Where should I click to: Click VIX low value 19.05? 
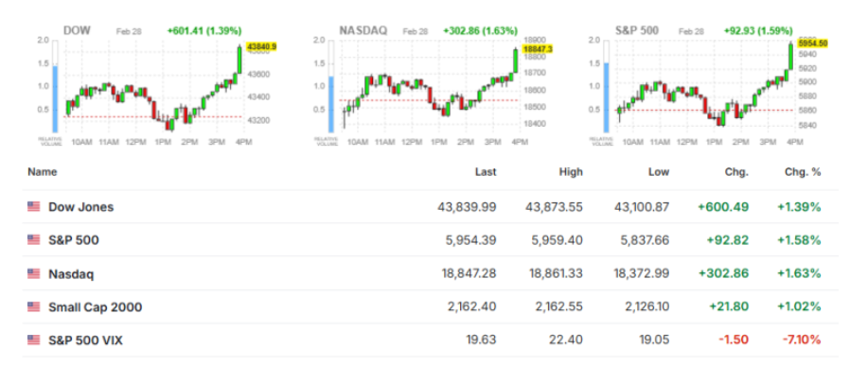pyautogui.click(x=655, y=340)
